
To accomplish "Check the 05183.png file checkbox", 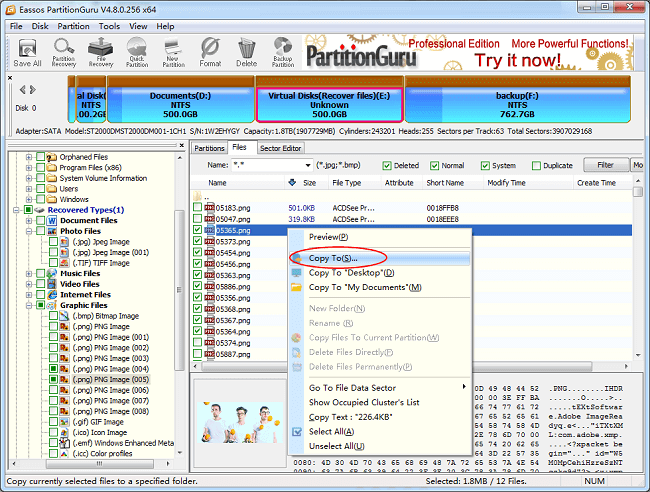I will pos(197,207).
